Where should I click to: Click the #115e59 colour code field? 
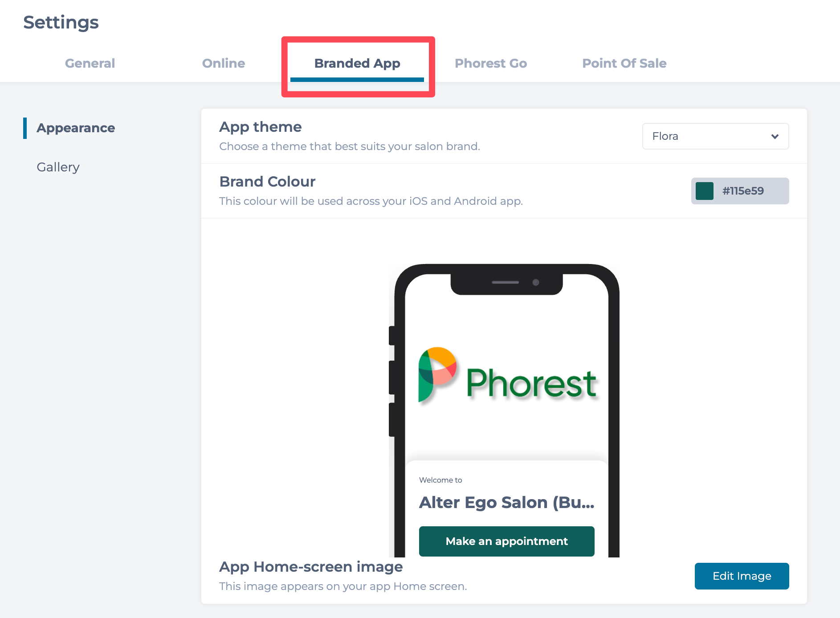pyautogui.click(x=740, y=191)
